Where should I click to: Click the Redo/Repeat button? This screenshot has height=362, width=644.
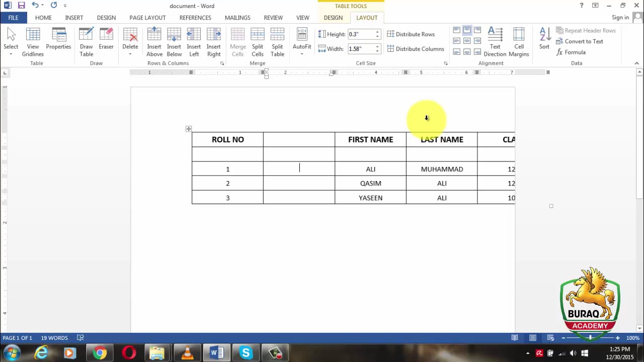54,6
